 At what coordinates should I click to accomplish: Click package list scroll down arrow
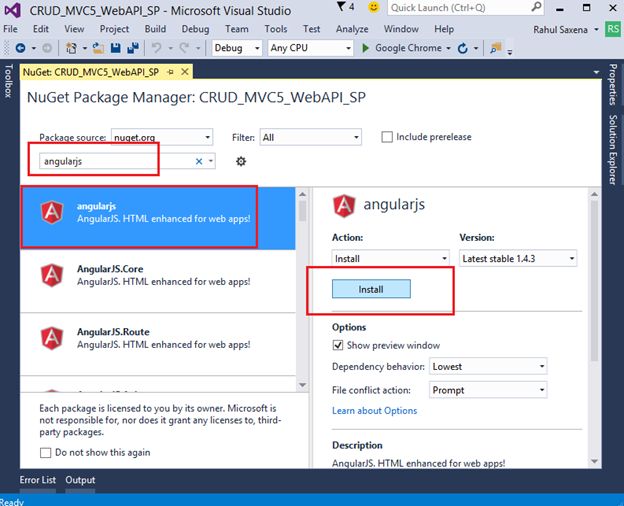[302, 385]
